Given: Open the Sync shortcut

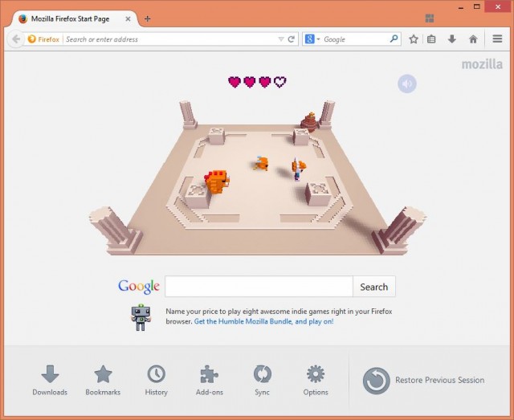Looking at the screenshot, I should 262,380.
